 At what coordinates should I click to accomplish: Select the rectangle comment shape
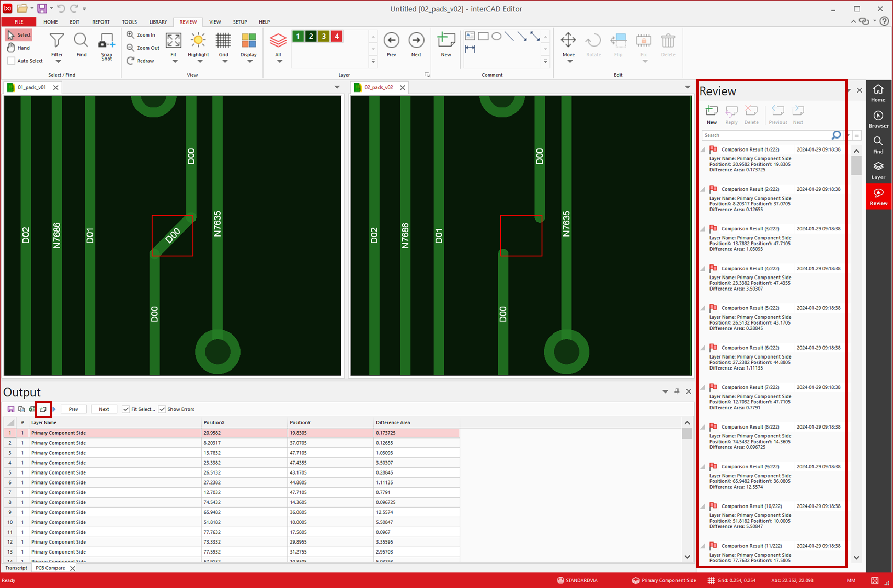pos(483,36)
